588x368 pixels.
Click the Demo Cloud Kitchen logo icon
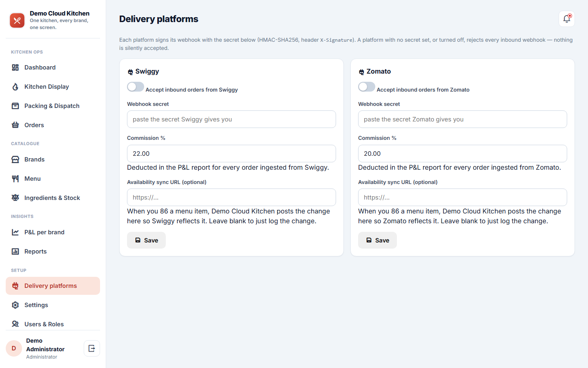pyautogui.click(x=17, y=20)
